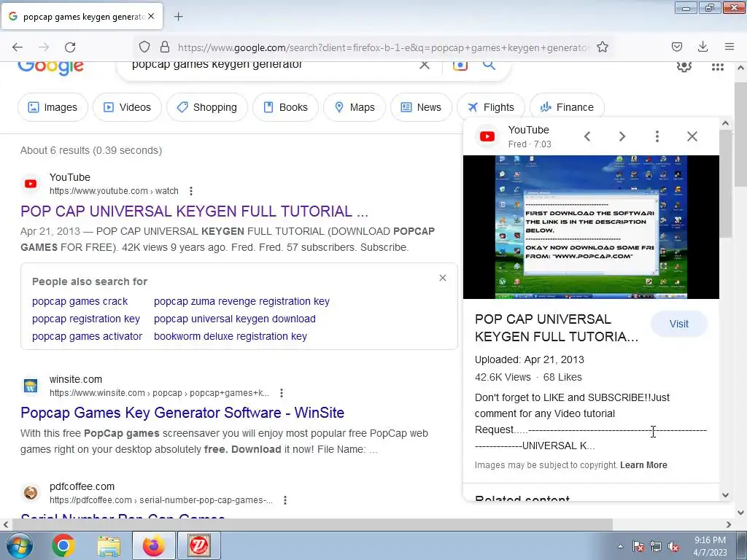Open the Google apps grid icon
Viewport: 747px width, 560px height.
click(718, 67)
